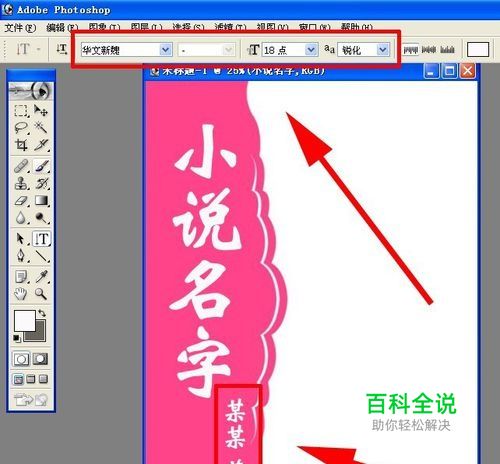Select the Eyedropper tool
500x464 pixels.
[x=41, y=277]
